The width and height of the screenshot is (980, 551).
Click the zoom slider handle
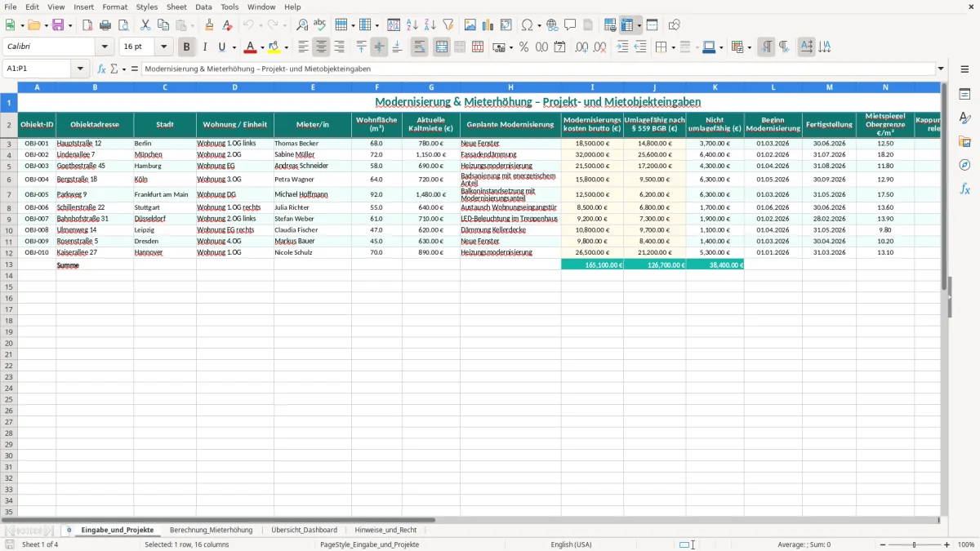(914, 544)
